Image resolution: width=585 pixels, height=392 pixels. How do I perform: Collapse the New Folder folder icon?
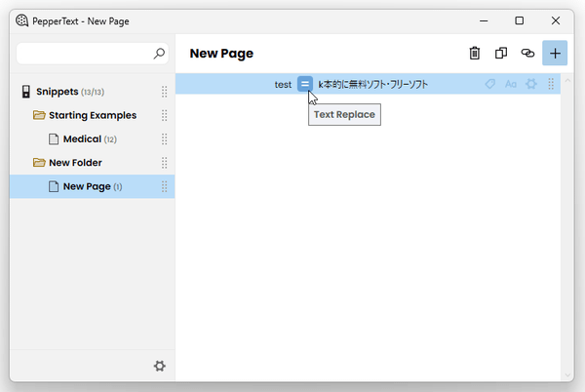39,163
